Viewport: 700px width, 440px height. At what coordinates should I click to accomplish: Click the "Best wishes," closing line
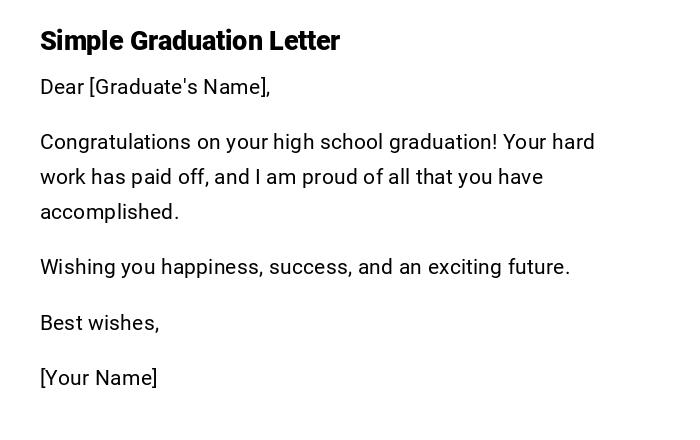click(100, 323)
